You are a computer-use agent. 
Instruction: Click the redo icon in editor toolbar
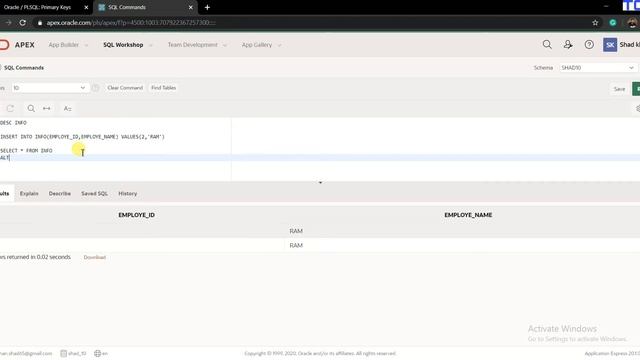pos(10,108)
